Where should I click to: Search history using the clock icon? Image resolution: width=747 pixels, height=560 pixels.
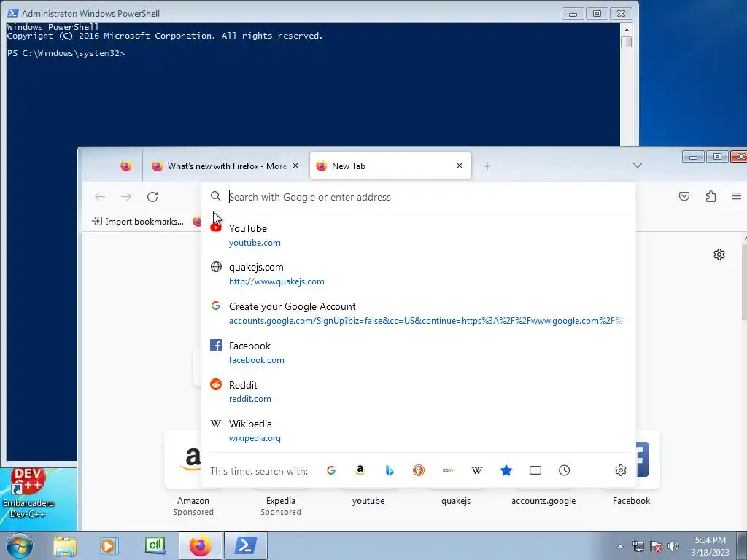[x=565, y=470]
